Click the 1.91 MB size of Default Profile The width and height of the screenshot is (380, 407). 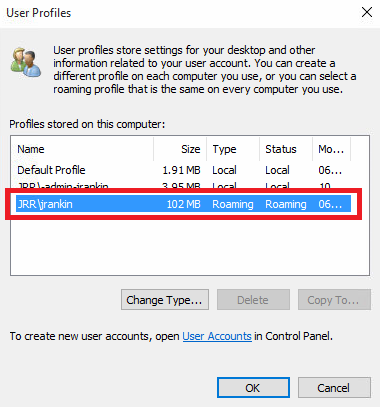point(181,170)
